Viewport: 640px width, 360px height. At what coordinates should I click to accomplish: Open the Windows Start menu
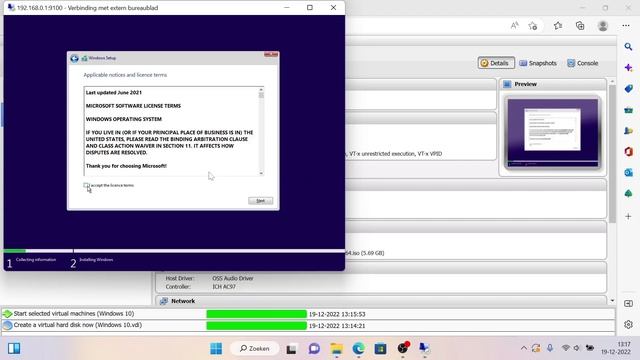pos(216,349)
